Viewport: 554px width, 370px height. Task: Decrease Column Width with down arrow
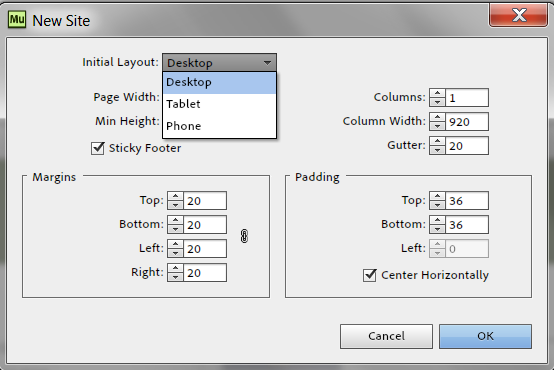pos(437,126)
